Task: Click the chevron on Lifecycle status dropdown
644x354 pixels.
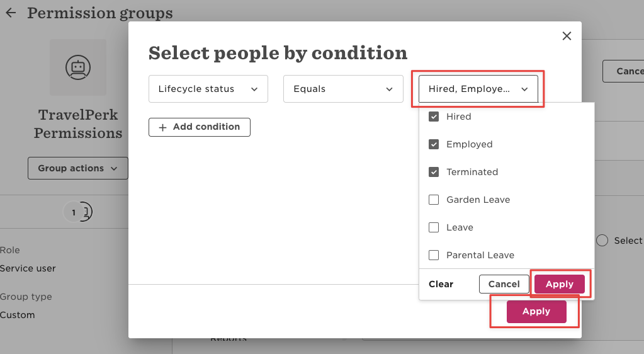Action: pos(254,89)
